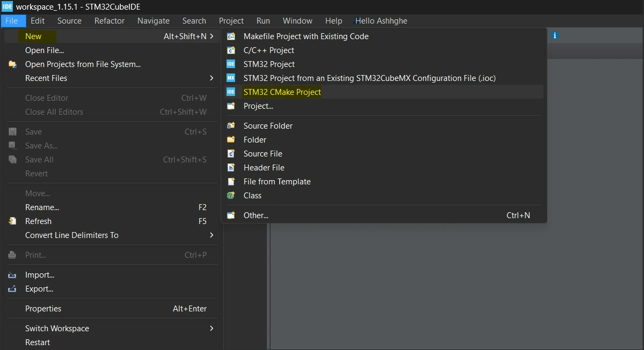Open the File menu
644x350 pixels.
pyautogui.click(x=12, y=21)
